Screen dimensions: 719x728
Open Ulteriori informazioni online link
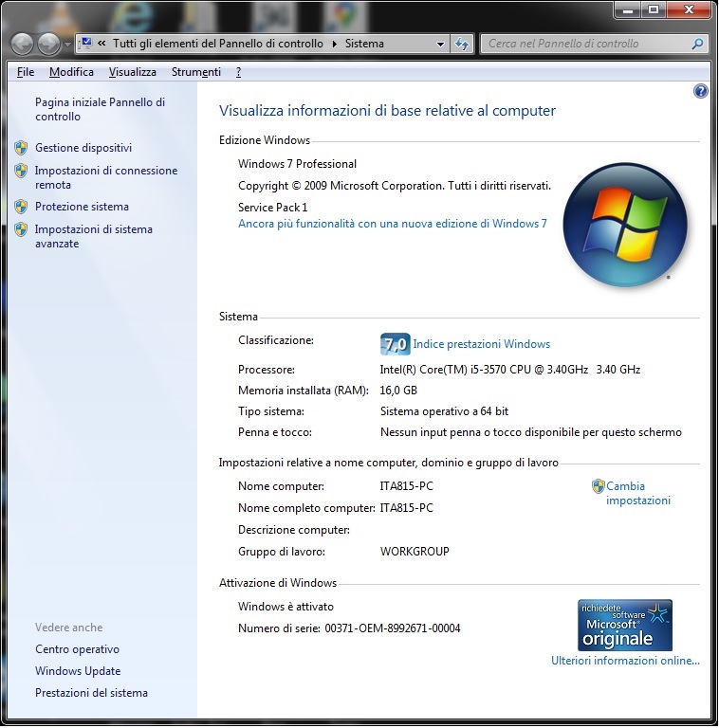[625, 661]
